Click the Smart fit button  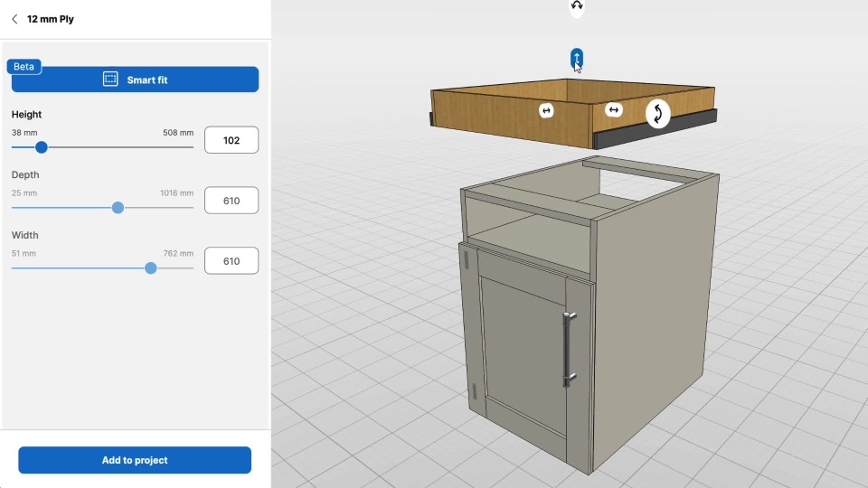[x=135, y=80]
